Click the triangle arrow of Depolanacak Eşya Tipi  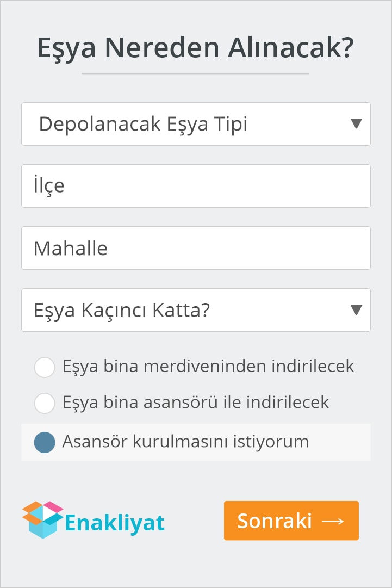tap(356, 123)
